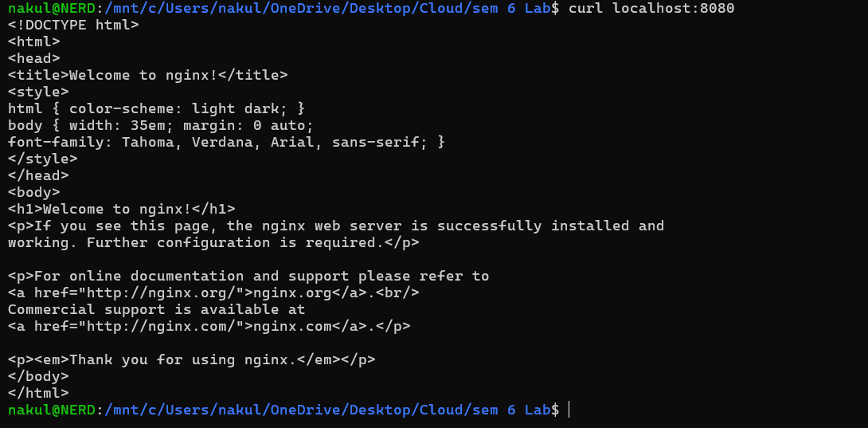
Task: Click the body width: 35em line
Action: 161,125
